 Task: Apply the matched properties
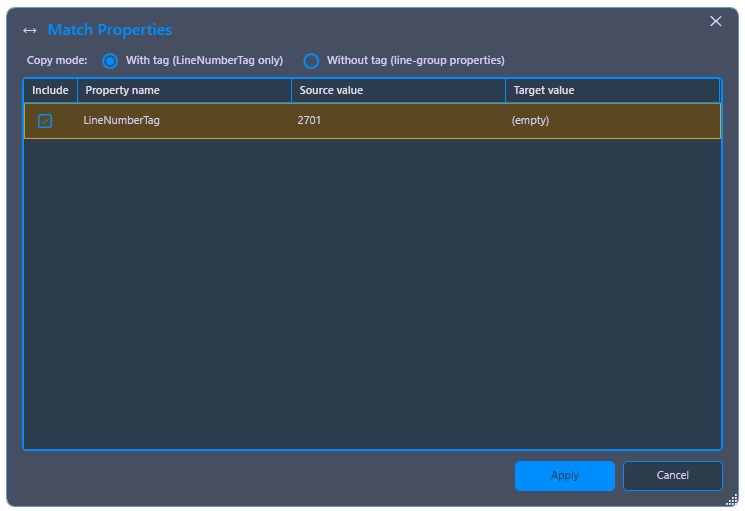point(564,475)
